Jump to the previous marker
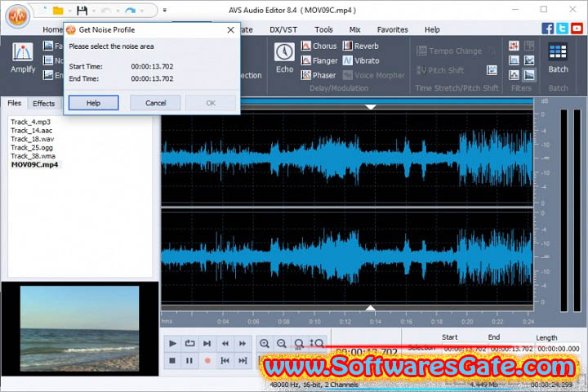Screen dimensions: 588x392 (225, 360)
